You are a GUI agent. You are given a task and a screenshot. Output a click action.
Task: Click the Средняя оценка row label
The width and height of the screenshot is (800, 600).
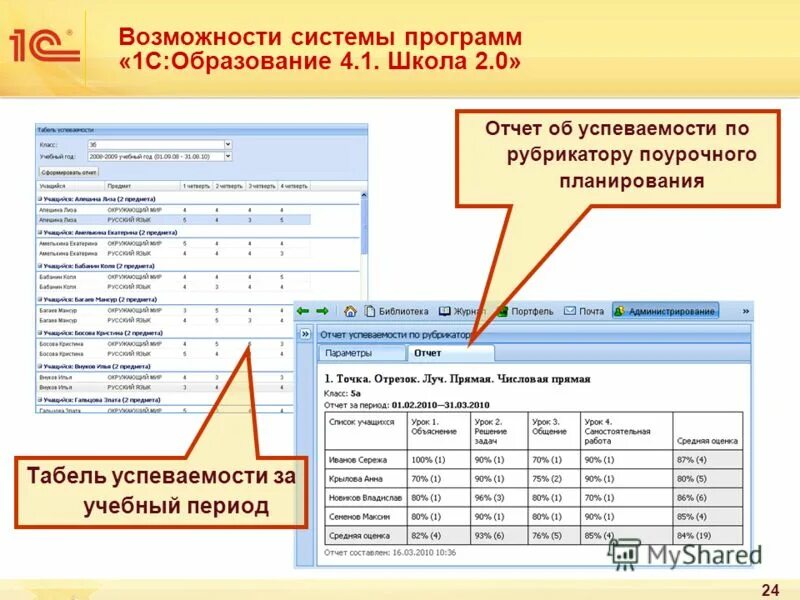pyautogui.click(x=366, y=536)
